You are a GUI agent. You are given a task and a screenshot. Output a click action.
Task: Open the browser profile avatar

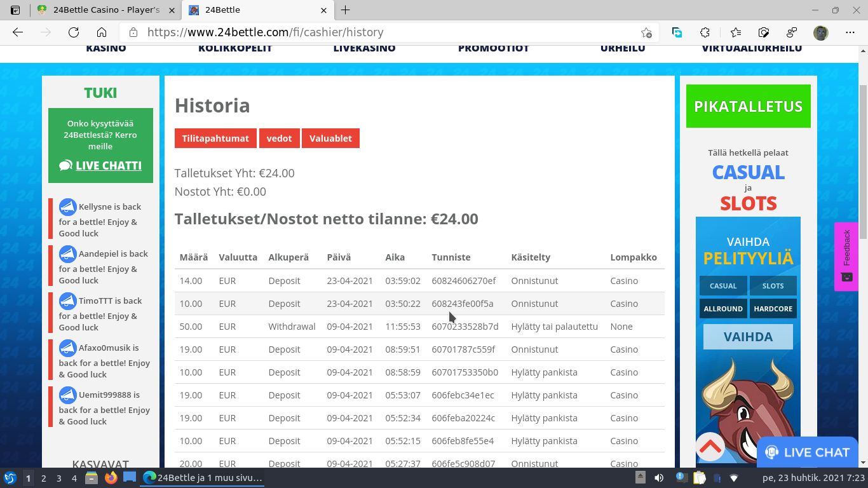pyautogui.click(x=821, y=32)
